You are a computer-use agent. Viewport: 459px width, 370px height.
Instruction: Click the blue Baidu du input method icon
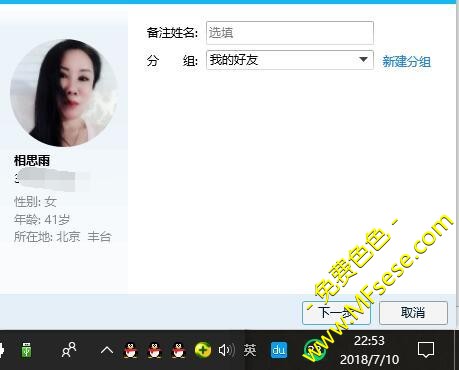point(279,350)
